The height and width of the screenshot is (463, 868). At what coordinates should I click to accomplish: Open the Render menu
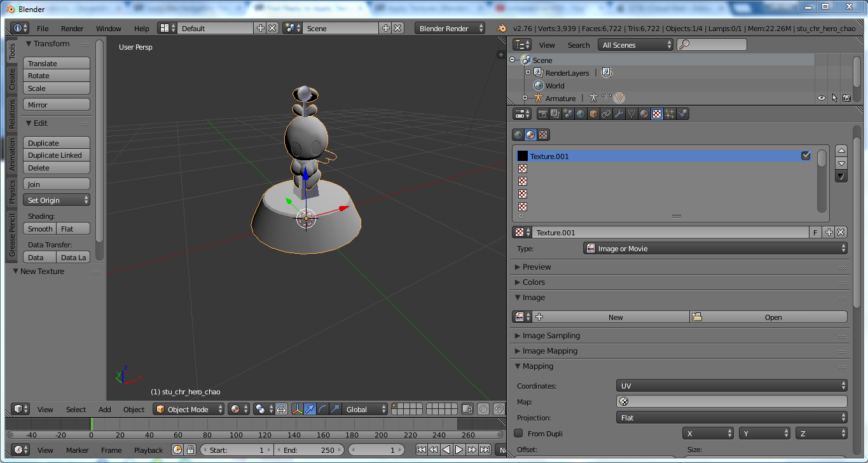pyautogui.click(x=72, y=28)
